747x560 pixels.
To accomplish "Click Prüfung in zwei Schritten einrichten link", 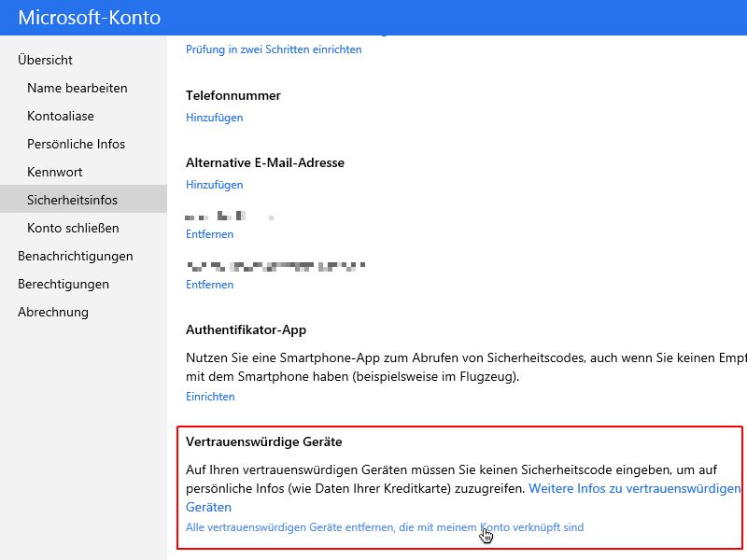I will pos(274,49).
